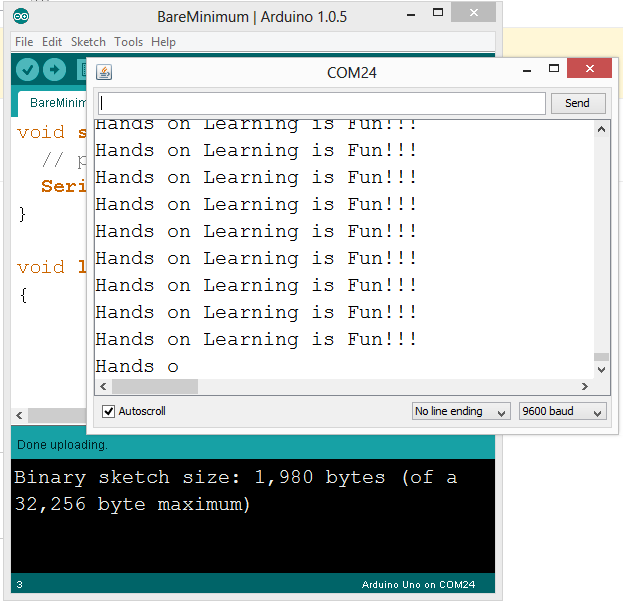
Task: Click the partial 'Hands o' output line
Action: point(137,366)
